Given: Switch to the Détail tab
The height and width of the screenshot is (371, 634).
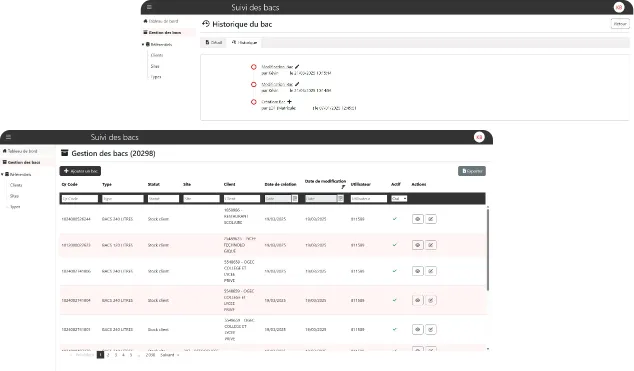Looking at the screenshot, I should pos(214,42).
